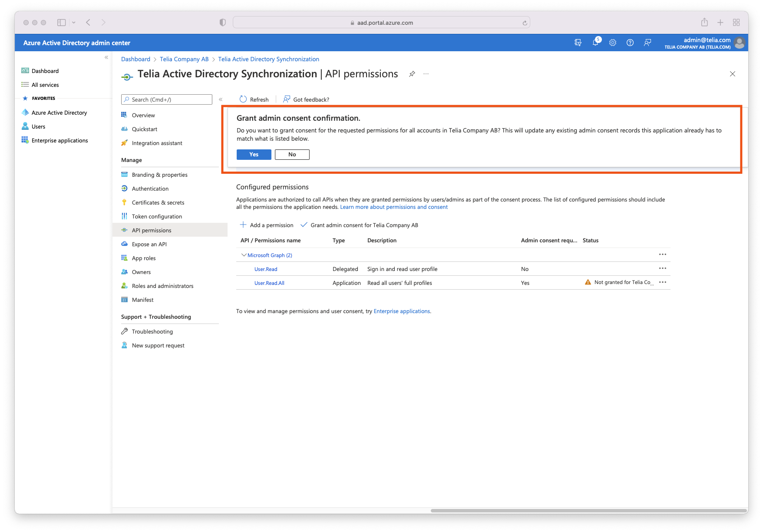Open the Cloud Shell directory icon in header

click(x=578, y=43)
